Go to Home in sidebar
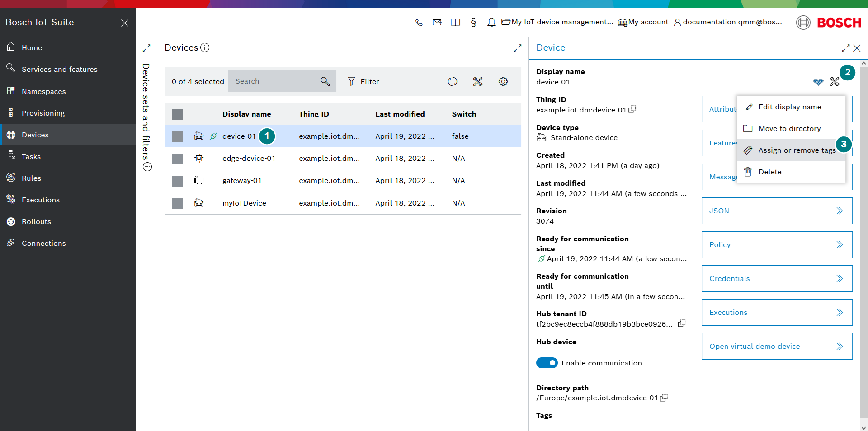The width and height of the screenshot is (868, 431). point(68,47)
